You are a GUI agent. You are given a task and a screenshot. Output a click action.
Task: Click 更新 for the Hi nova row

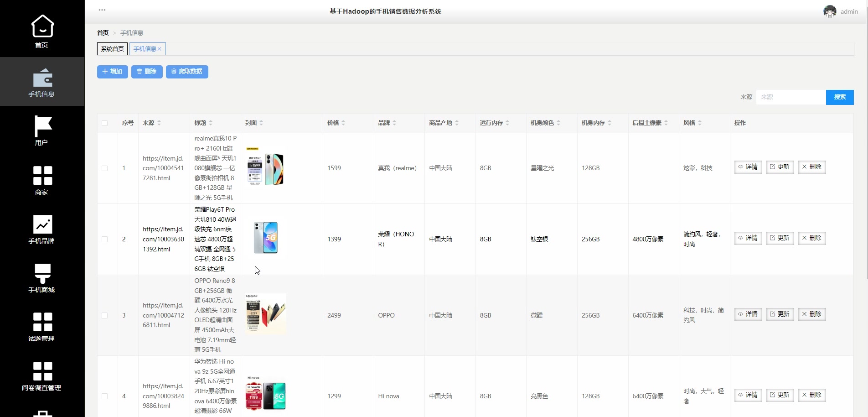point(780,395)
